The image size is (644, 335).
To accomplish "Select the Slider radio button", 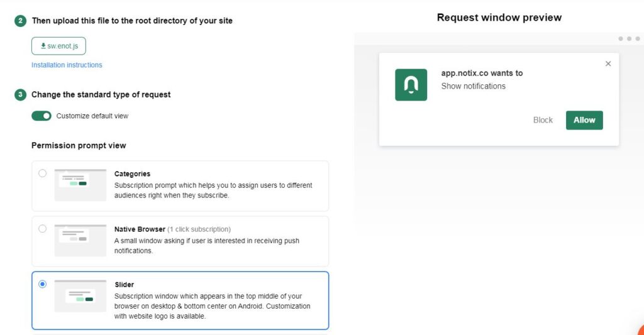I will (42, 284).
